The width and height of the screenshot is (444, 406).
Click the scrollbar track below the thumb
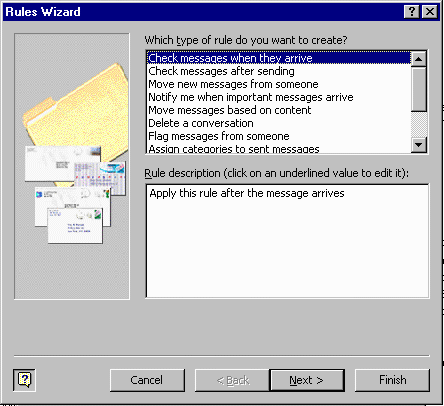[419, 125]
